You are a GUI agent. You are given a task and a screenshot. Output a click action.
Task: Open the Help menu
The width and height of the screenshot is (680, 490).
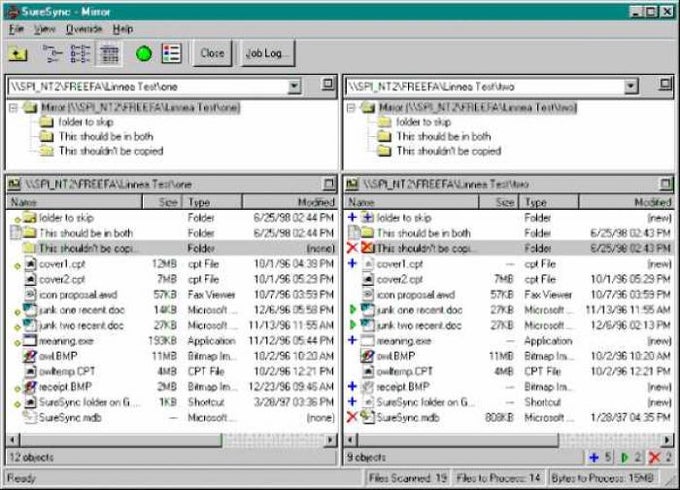[123, 29]
